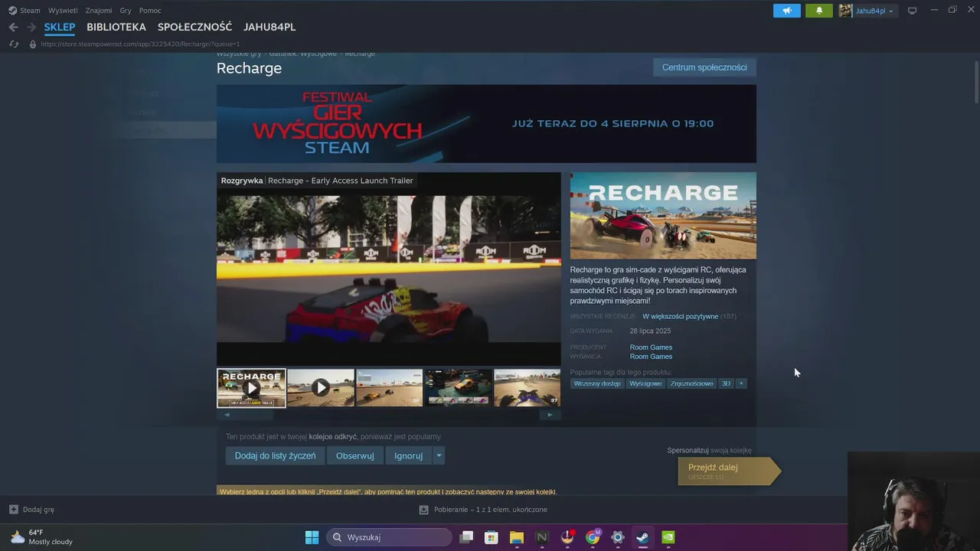Reload the store page

point(13,44)
